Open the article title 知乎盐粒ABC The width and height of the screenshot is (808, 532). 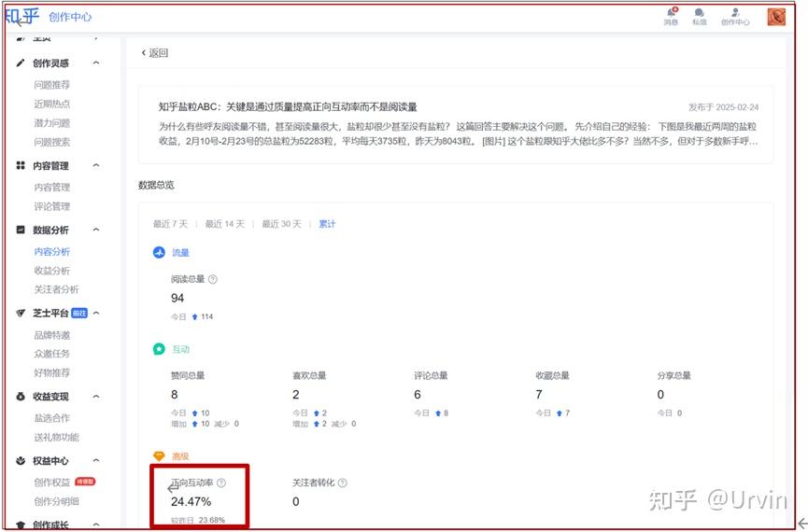(x=288, y=107)
